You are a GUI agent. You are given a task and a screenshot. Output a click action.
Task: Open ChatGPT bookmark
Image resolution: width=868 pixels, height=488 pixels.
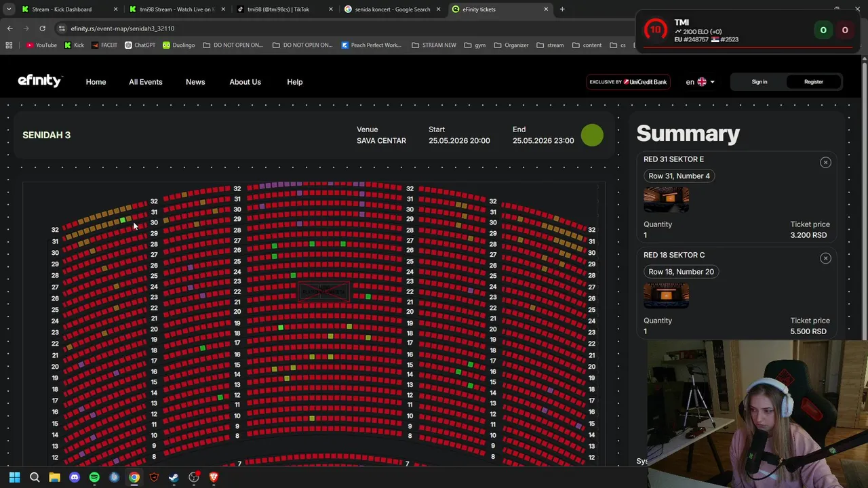coord(140,45)
